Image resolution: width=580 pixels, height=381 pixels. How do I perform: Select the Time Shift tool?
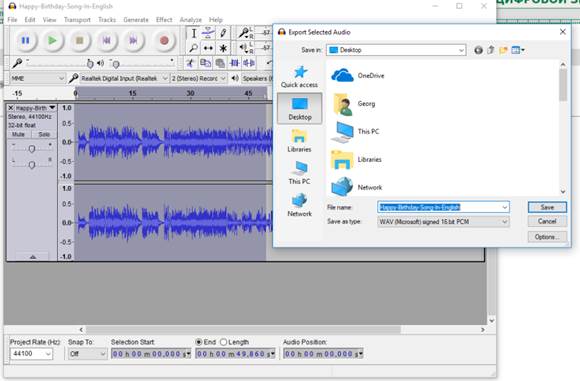[x=208, y=48]
